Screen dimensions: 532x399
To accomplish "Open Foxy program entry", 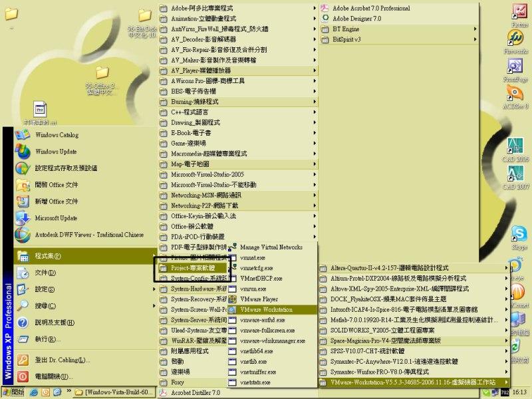I will click(x=193, y=382).
